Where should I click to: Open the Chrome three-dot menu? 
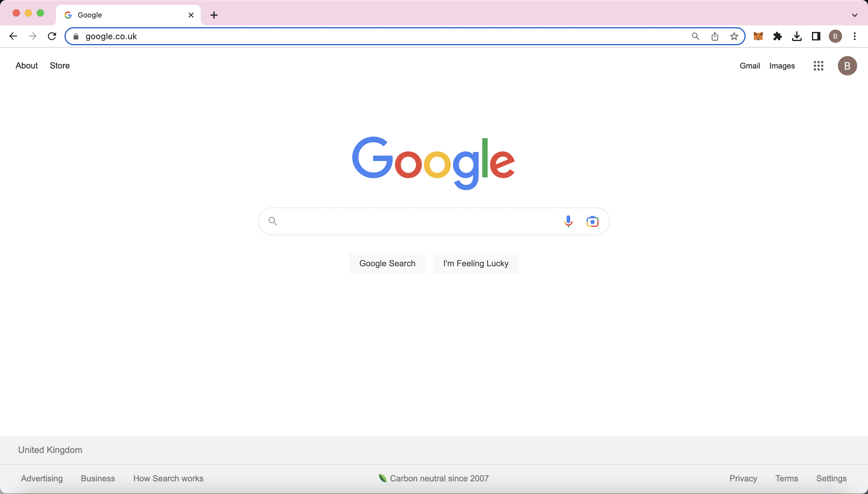[855, 36]
